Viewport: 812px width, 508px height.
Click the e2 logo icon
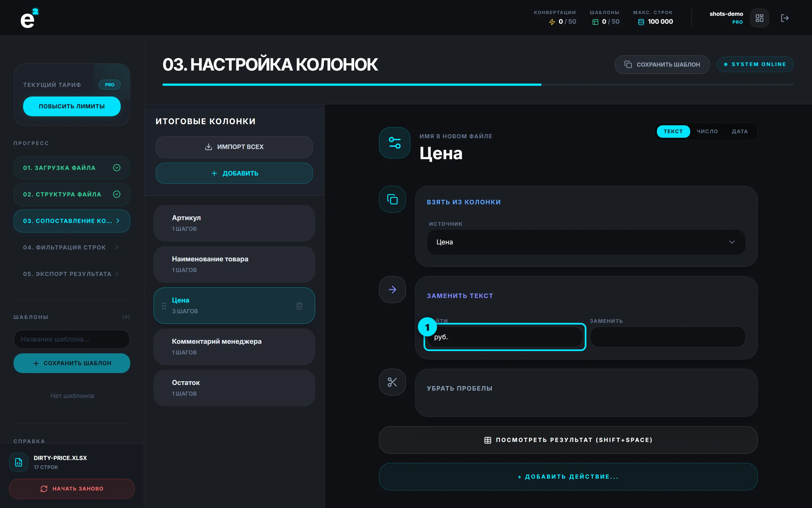(30, 18)
